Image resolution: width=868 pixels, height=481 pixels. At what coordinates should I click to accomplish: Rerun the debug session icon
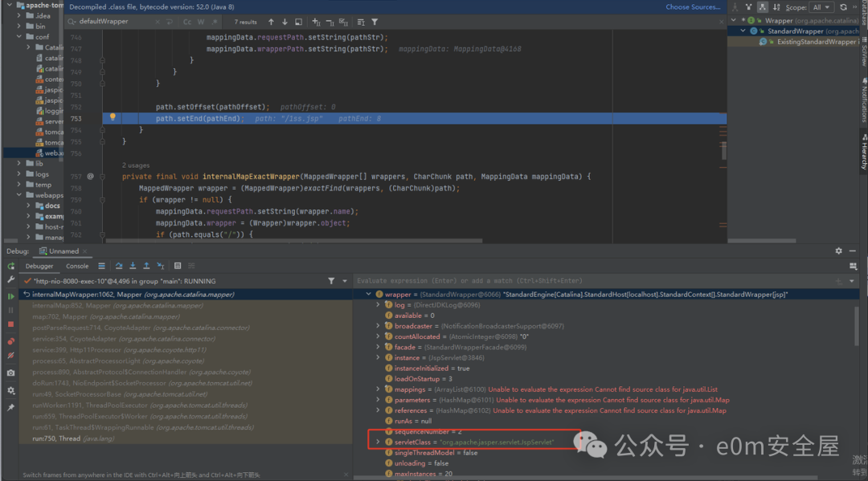coord(10,267)
